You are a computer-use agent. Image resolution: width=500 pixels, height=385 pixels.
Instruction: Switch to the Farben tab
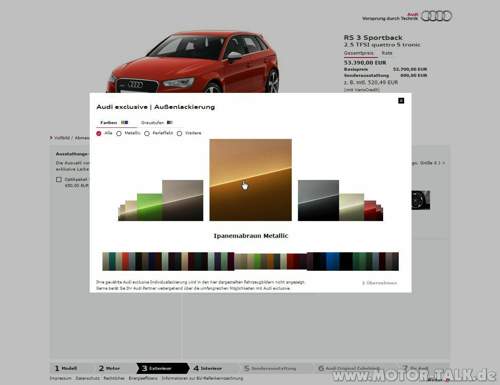tap(114, 123)
